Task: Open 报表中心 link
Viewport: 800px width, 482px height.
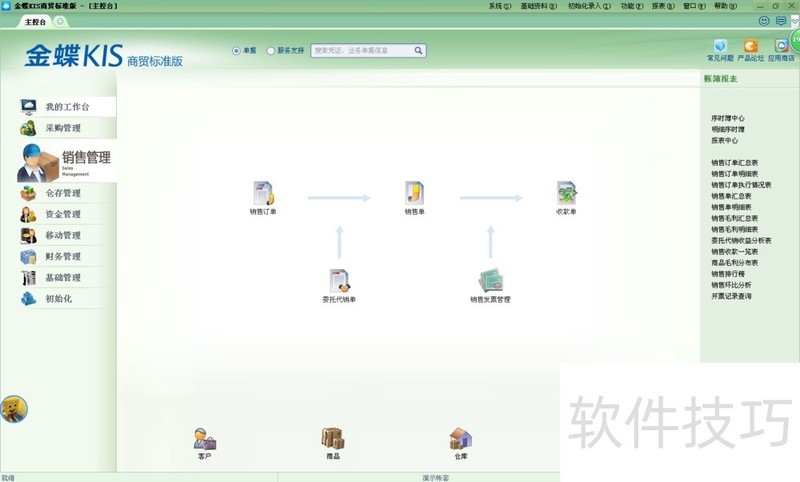Action: (724, 141)
